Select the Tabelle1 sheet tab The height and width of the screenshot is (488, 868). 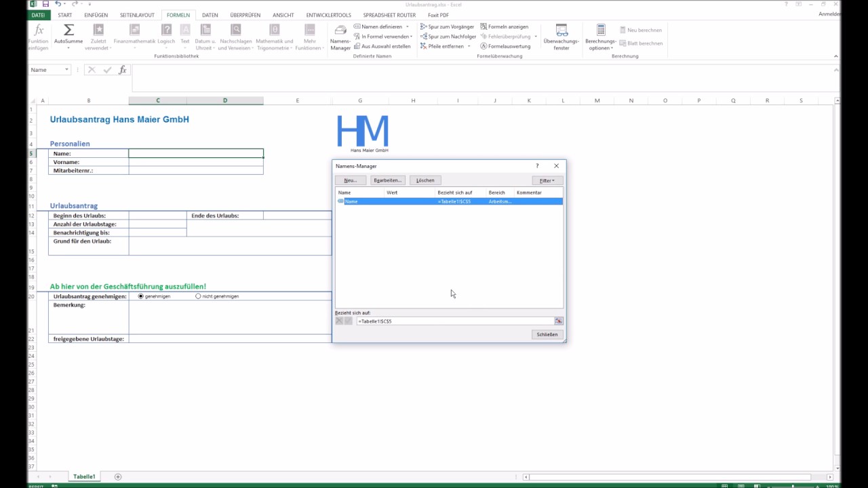(84, 477)
